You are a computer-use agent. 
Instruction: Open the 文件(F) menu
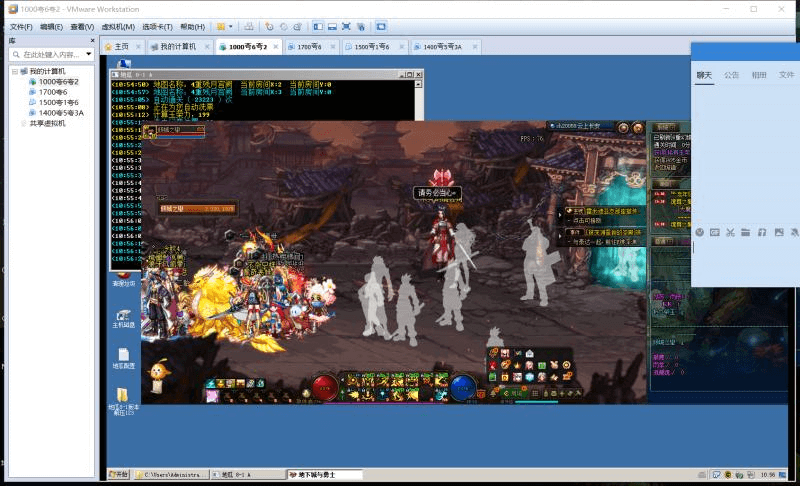point(21,27)
